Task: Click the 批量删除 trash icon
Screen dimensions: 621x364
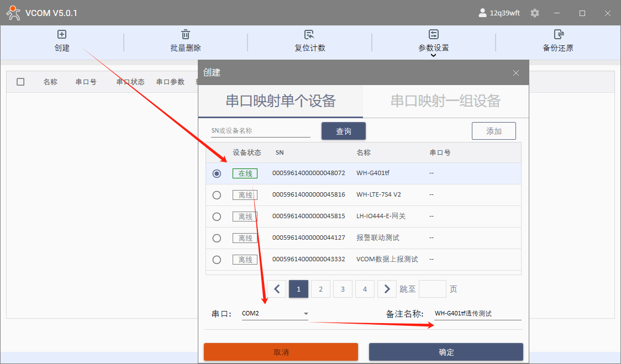Action: [186, 35]
